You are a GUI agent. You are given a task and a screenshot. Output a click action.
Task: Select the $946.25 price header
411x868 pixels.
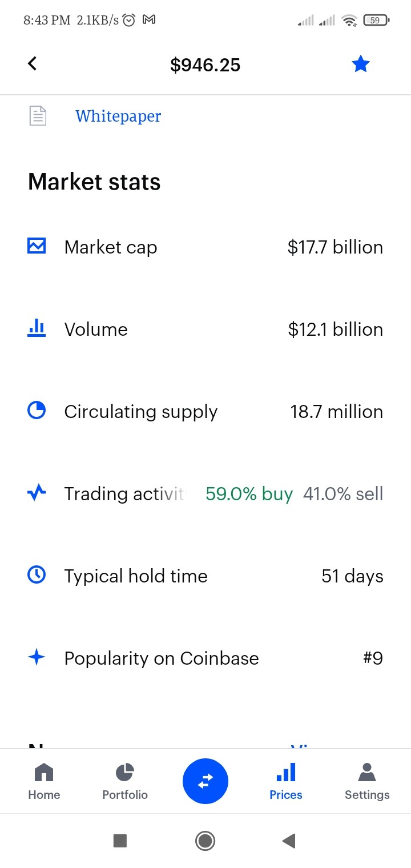(205, 65)
